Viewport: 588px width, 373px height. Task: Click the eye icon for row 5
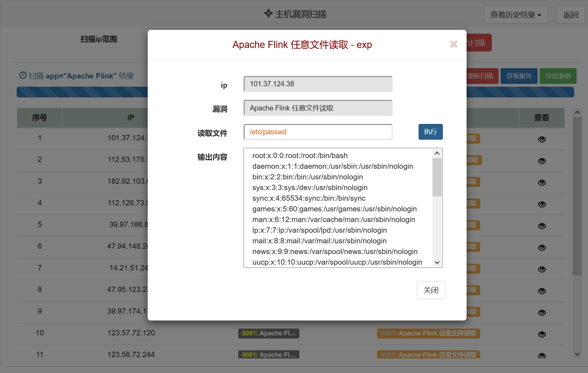[x=542, y=226]
